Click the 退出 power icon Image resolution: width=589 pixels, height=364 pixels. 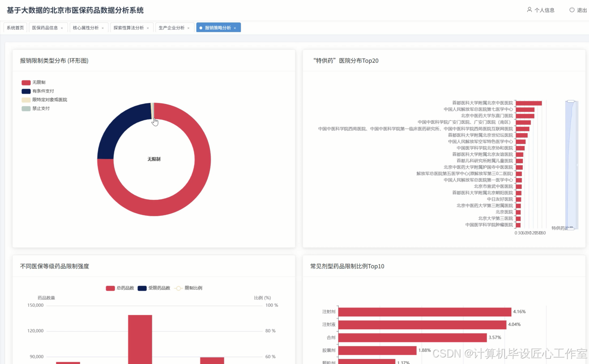point(572,10)
